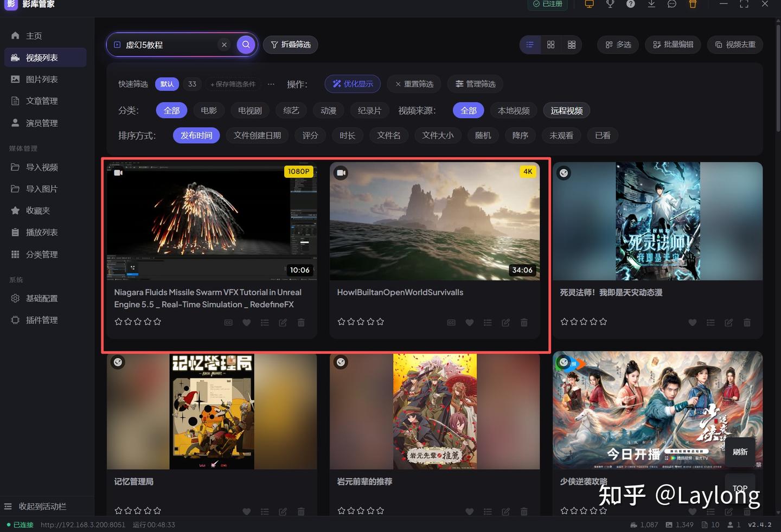781x532 pixels.
Task: Open the HowIBuiltanOpenWorldSurvivalIs video thumbnail
Action: pos(434,221)
